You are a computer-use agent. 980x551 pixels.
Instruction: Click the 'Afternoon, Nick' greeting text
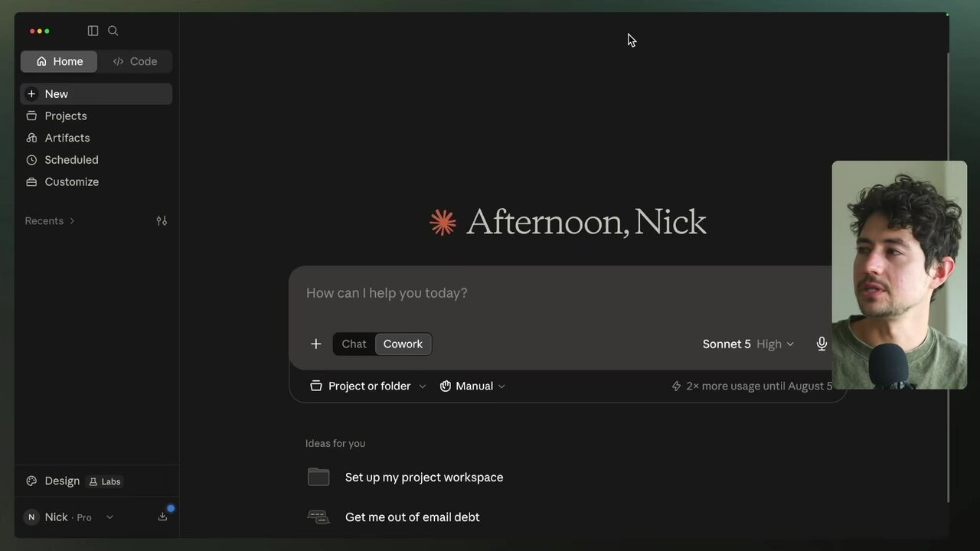click(586, 222)
